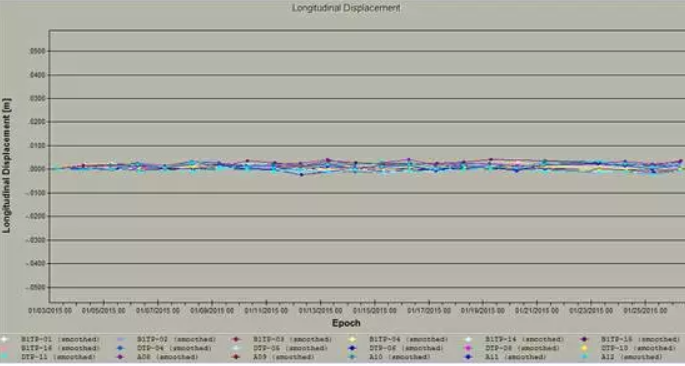Toggle the DTP-11 (smoothed) series label

point(58,357)
